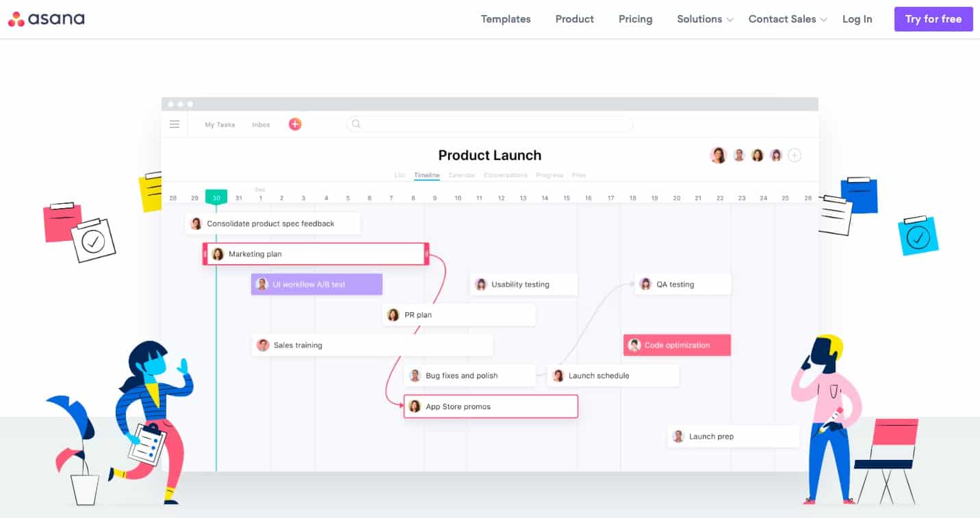Viewport: 980px width, 518px height.
Task: Open Inbox in the mockup
Action: coord(261,125)
